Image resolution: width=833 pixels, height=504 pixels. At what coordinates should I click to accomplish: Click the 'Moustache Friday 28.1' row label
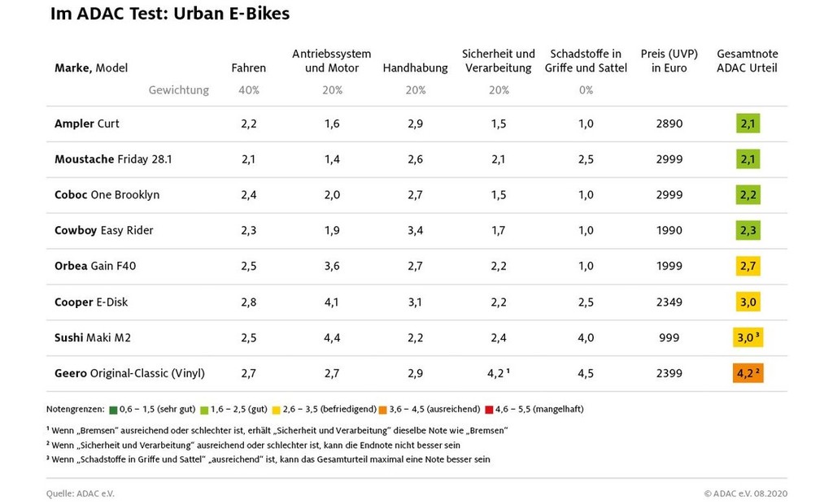[113, 159]
